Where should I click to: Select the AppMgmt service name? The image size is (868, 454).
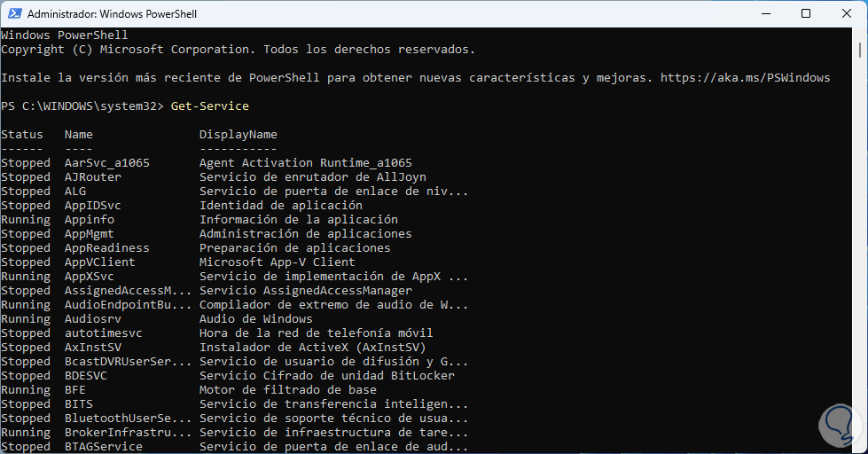[90, 233]
